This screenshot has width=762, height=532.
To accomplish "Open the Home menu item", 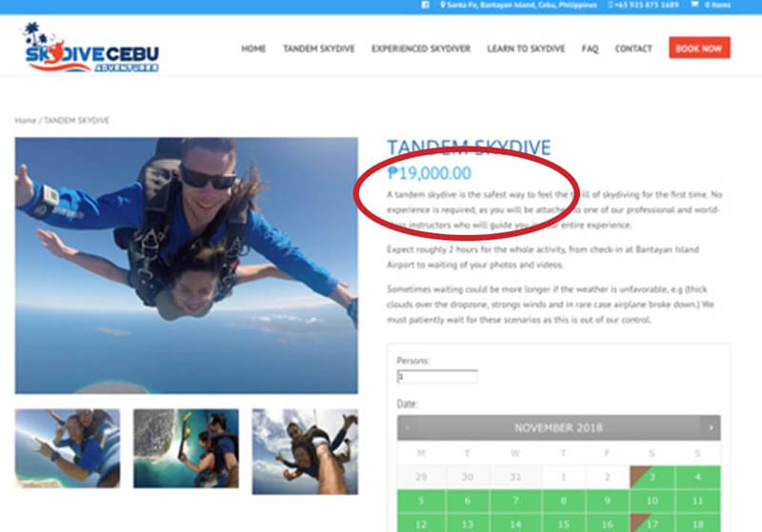I will (253, 49).
